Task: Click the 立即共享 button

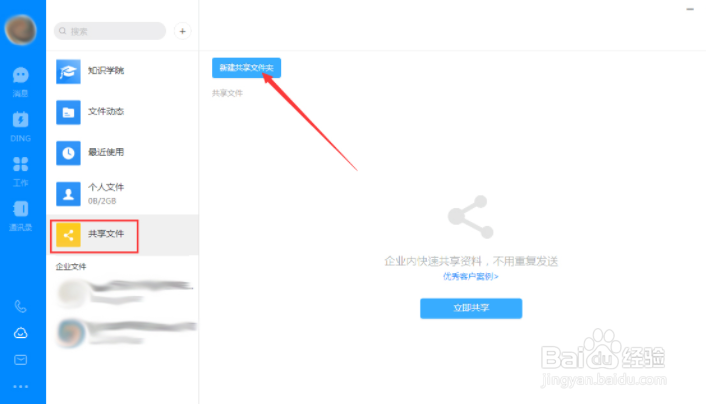Action: coord(471,308)
